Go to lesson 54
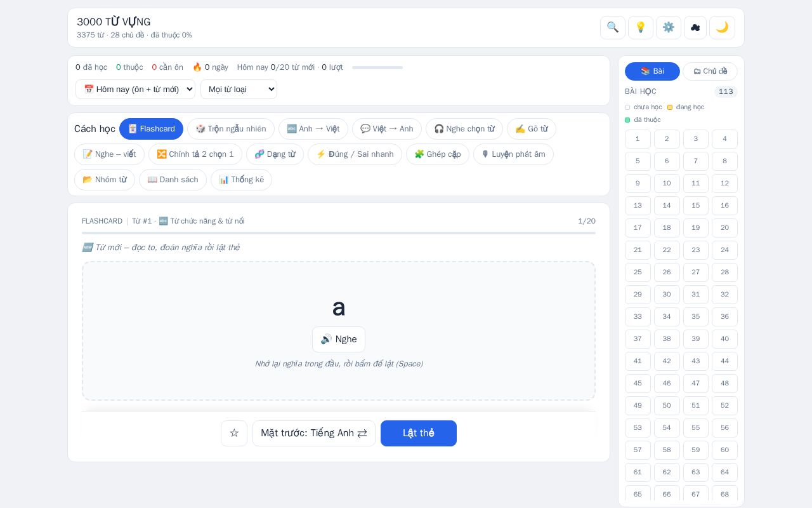The image size is (812, 508). pos(667,428)
